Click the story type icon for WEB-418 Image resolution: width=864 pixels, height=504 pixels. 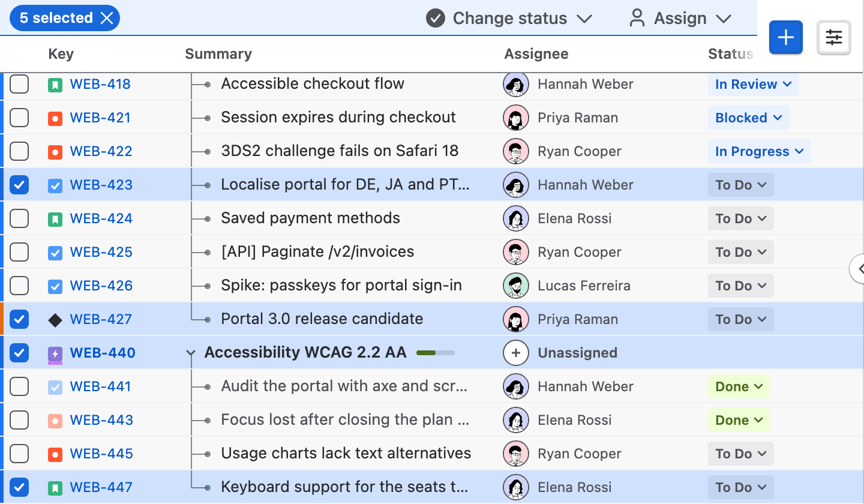click(55, 85)
